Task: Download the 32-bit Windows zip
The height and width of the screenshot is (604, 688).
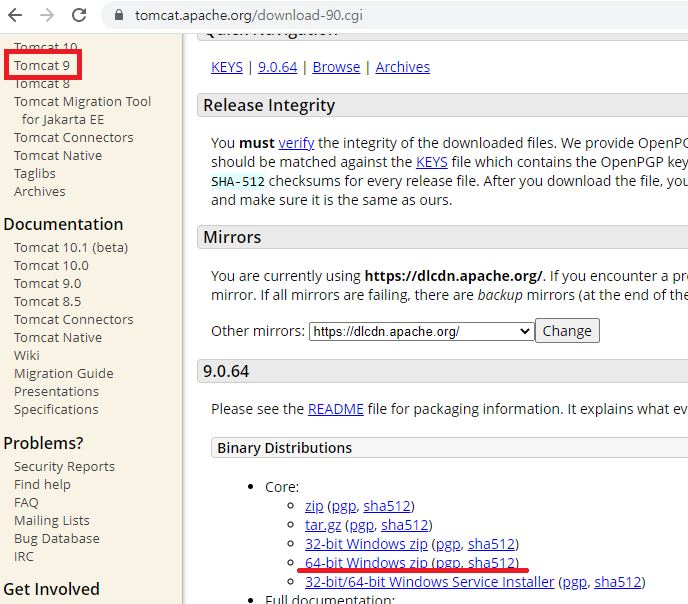Action: click(x=366, y=544)
